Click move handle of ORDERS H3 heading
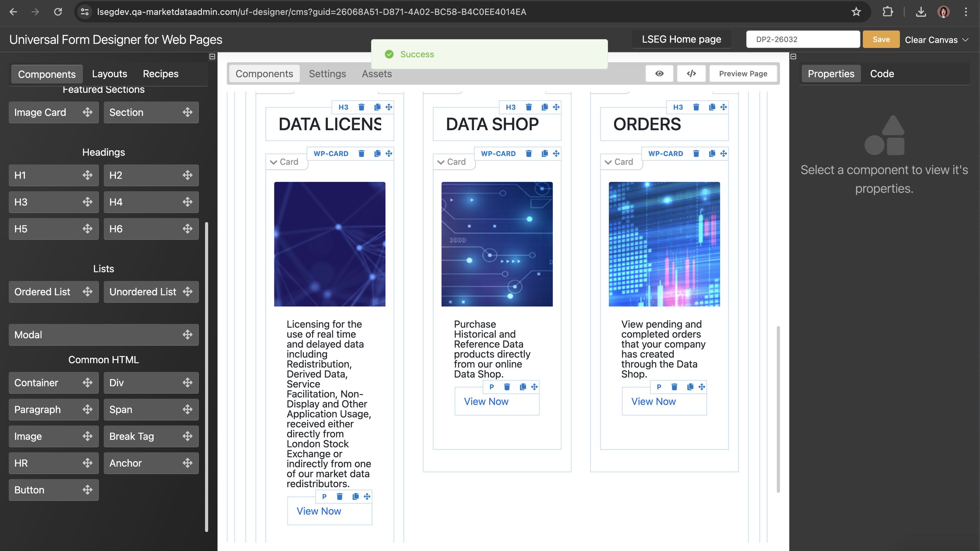Screen dimensions: 980x551 pos(724,107)
